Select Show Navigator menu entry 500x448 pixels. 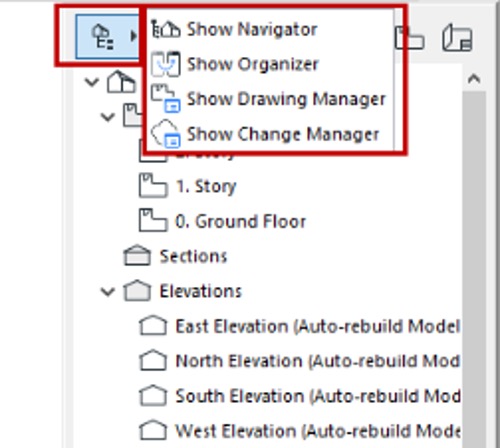252,29
